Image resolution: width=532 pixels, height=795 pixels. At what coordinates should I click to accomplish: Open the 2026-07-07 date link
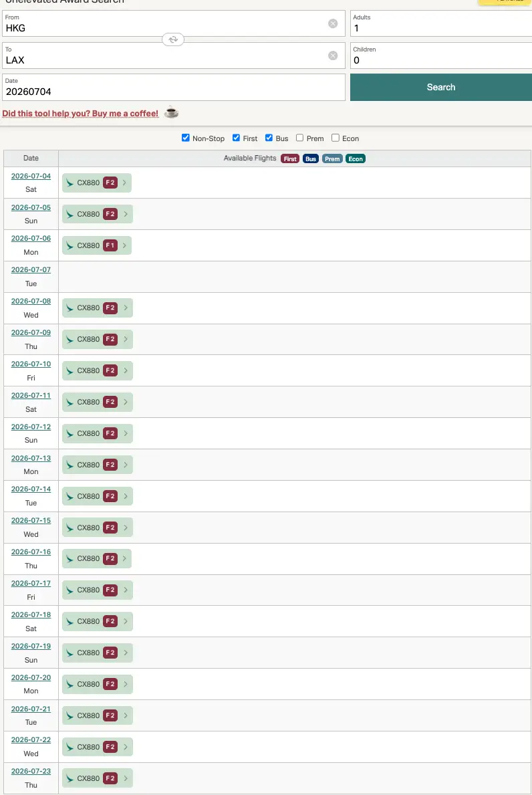point(31,269)
